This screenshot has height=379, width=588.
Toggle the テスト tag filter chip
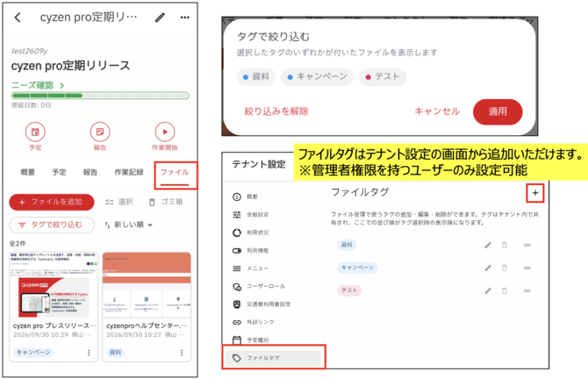(383, 77)
